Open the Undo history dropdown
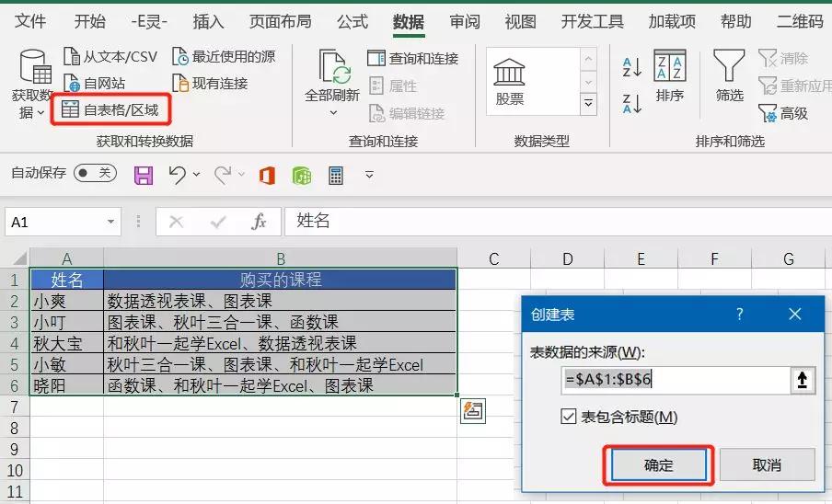The height and width of the screenshot is (504, 832). tap(197, 174)
